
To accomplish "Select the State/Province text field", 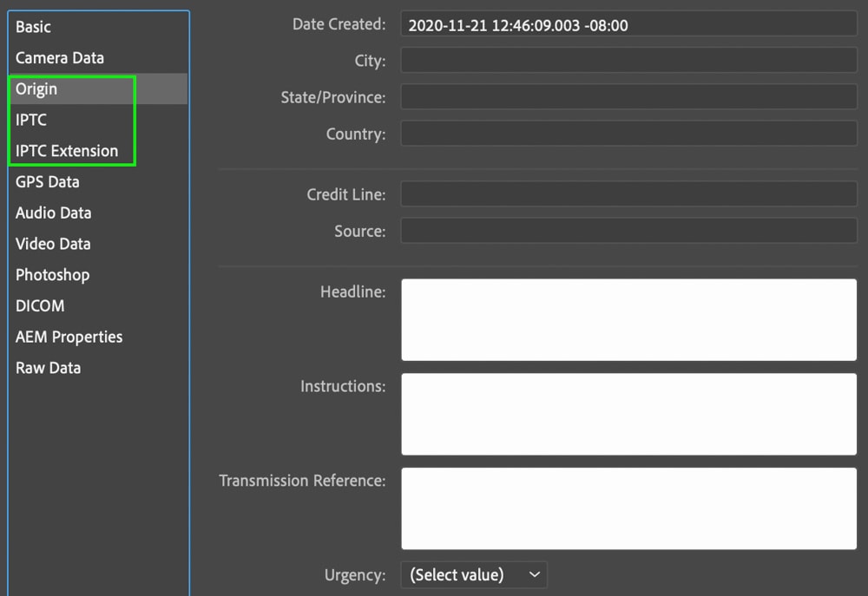I will coord(628,97).
